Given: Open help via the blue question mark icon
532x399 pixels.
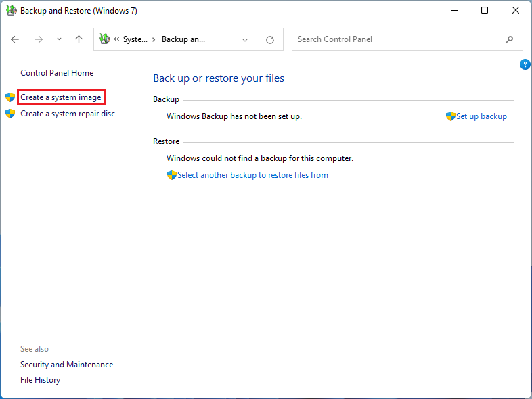Looking at the screenshot, I should click(x=525, y=64).
